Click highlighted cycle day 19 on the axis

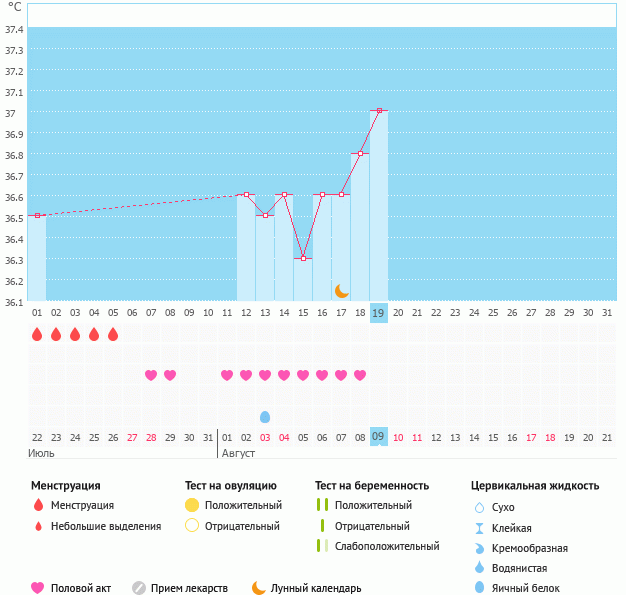[379, 312]
